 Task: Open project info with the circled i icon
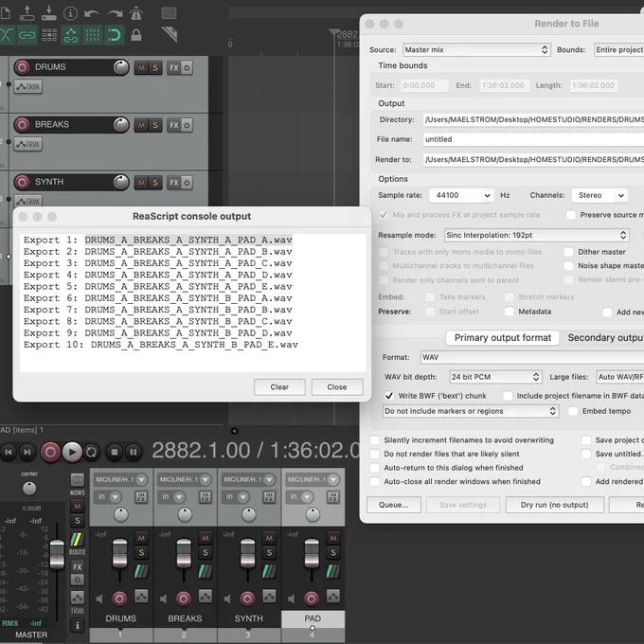click(x=71, y=13)
